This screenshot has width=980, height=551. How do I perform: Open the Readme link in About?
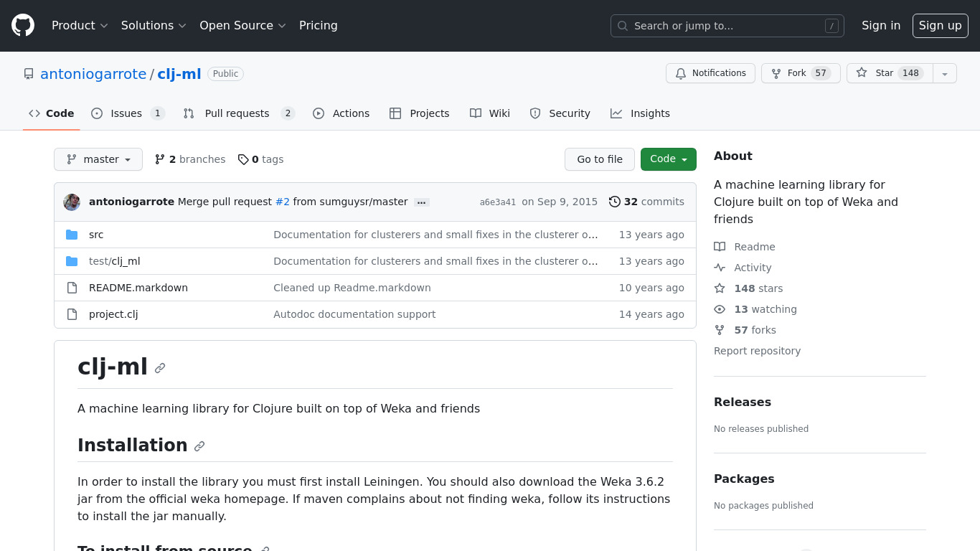pyautogui.click(x=745, y=247)
